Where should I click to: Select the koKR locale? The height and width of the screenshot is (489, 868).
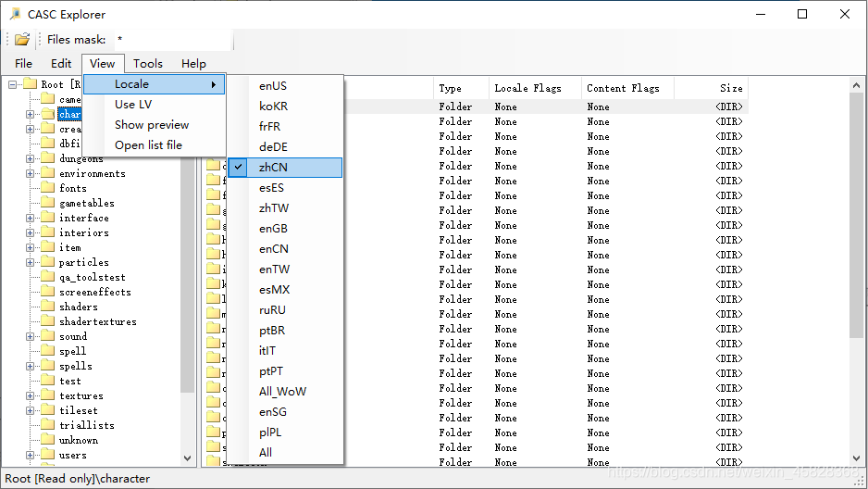point(285,106)
